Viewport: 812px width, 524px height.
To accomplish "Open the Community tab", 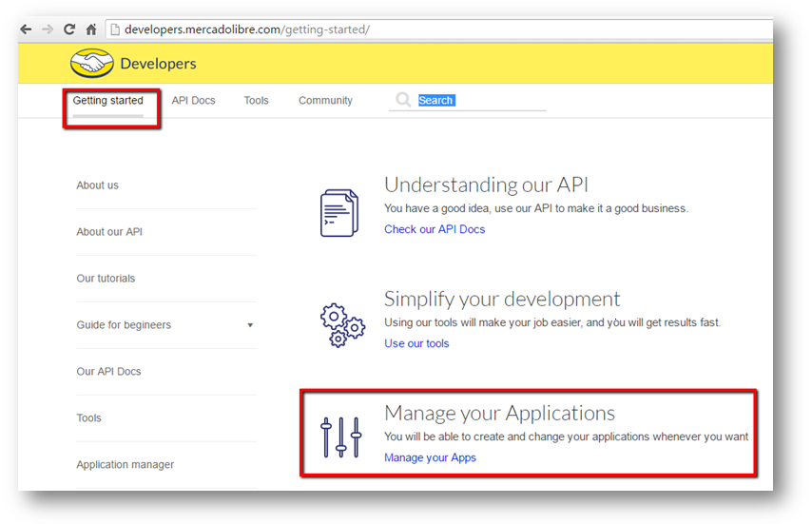I will point(325,101).
